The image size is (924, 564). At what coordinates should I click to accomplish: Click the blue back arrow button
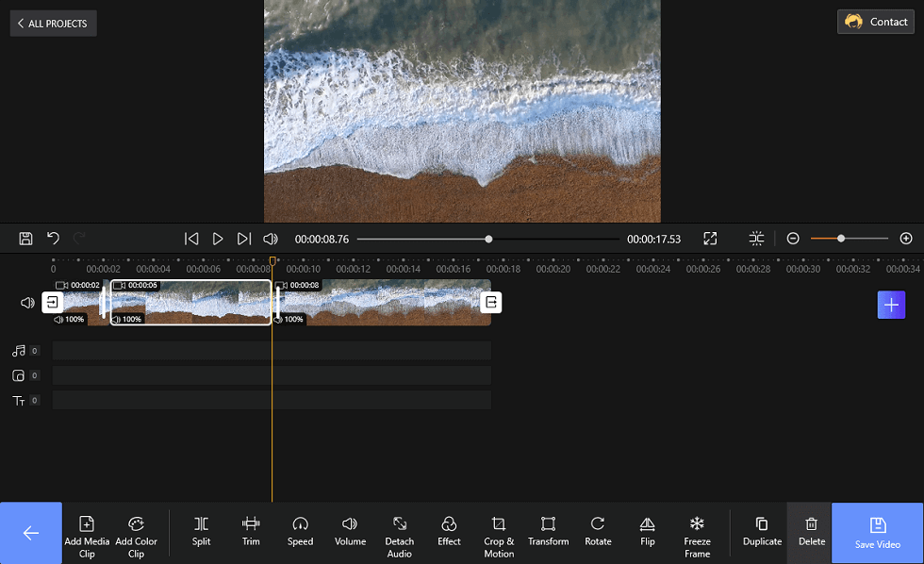30,533
